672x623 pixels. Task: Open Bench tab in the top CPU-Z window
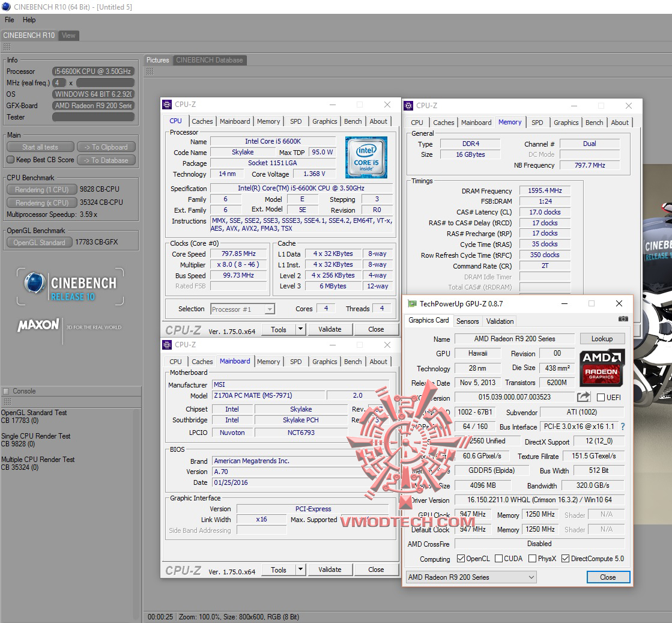353,121
